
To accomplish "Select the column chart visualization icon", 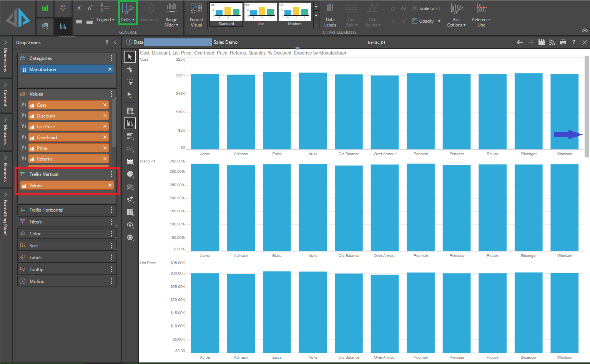I will click(130, 123).
